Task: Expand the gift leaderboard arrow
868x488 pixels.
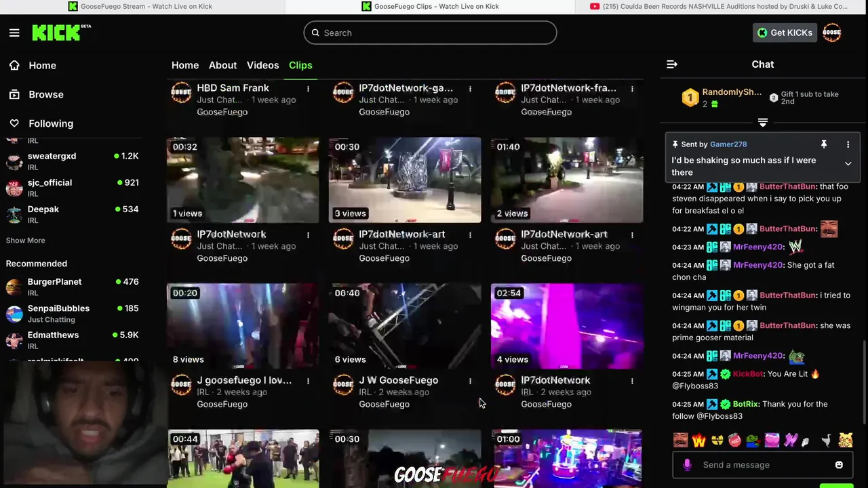Action: 763,123
